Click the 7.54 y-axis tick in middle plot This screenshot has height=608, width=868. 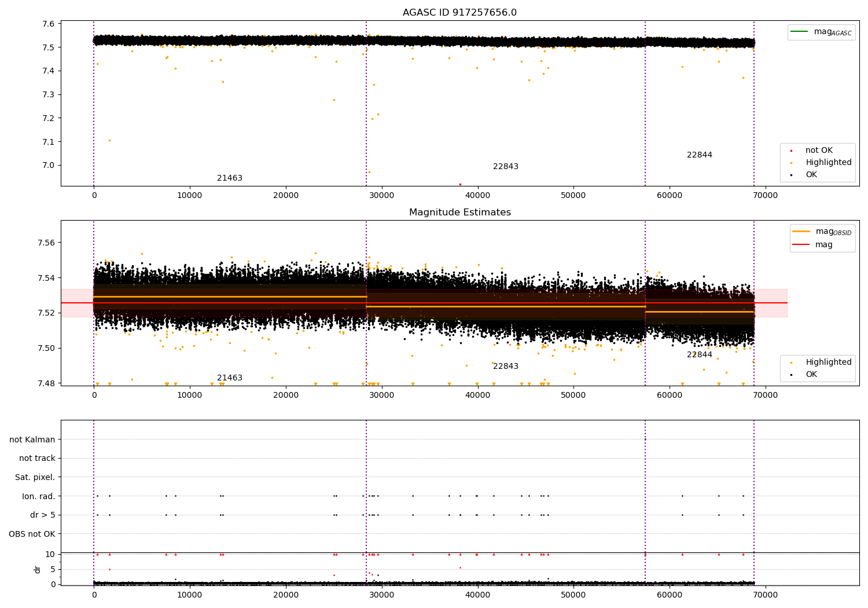[46, 278]
